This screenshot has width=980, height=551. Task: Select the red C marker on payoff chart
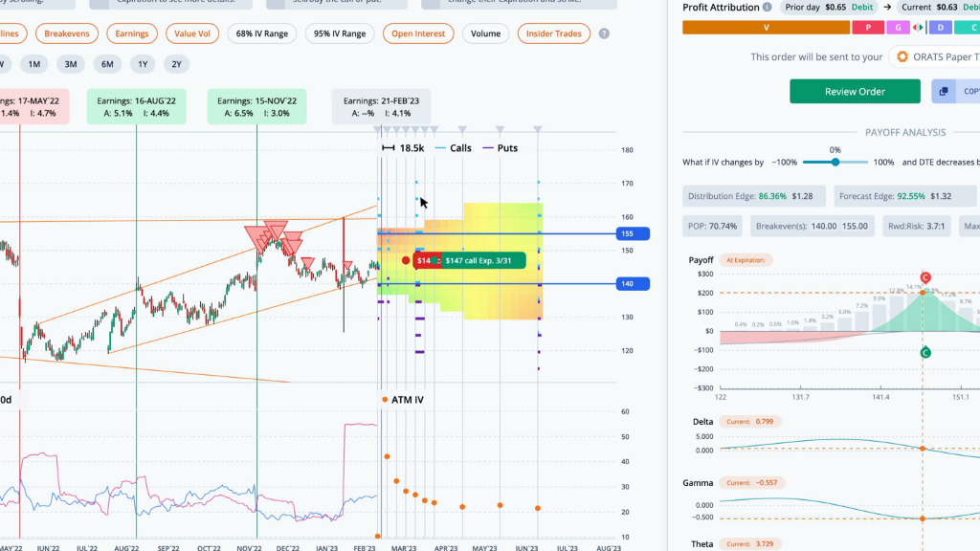pos(925,277)
